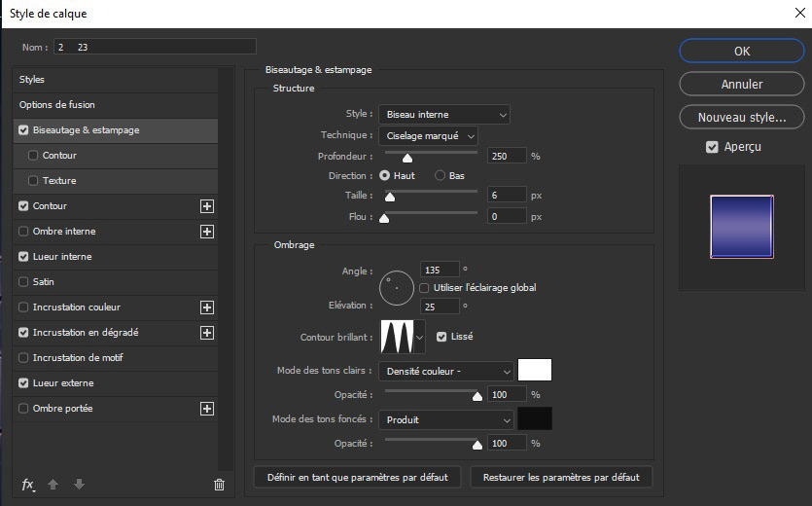Select the Lueur interne effect row
Image resolution: width=812 pixels, height=506 pixels.
[116, 257]
